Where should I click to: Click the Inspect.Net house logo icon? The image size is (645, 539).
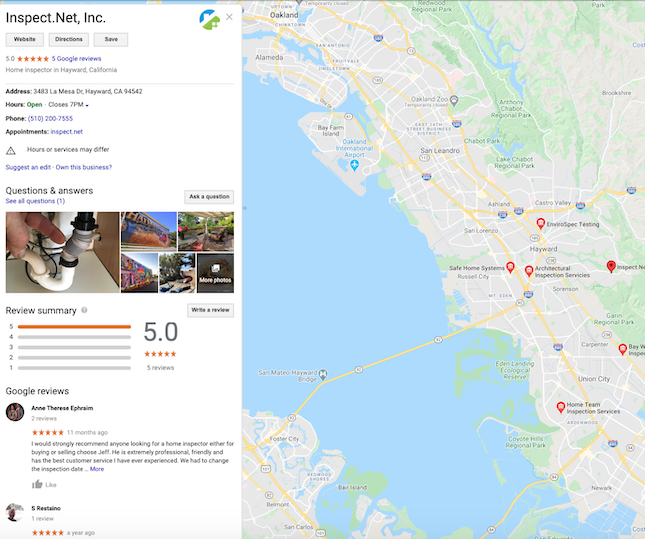[x=209, y=19]
